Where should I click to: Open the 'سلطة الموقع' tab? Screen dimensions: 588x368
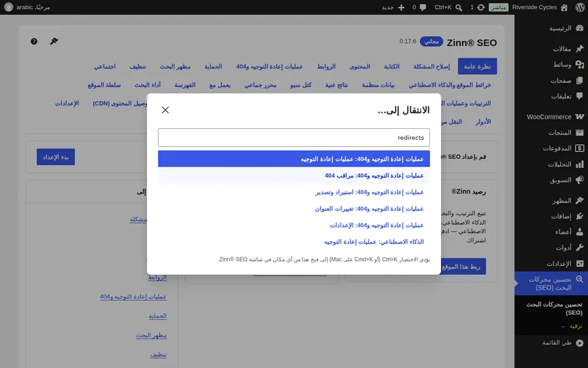click(104, 85)
